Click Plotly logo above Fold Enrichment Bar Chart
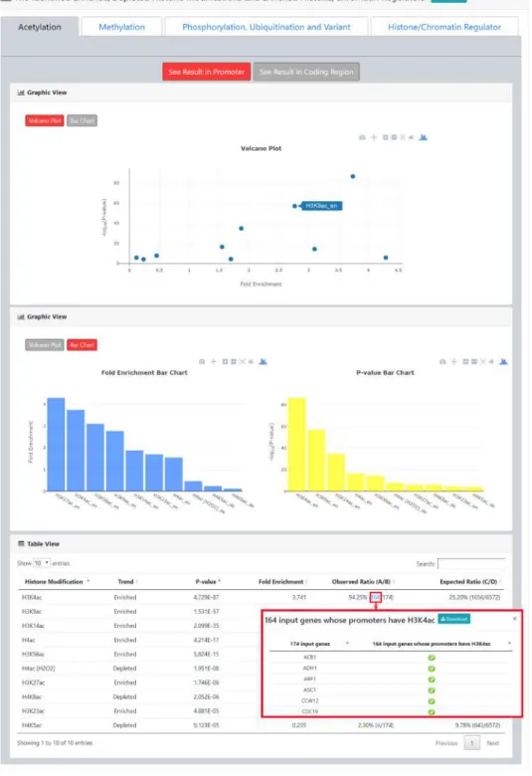Screen dimensions: 532x776 click(263, 362)
